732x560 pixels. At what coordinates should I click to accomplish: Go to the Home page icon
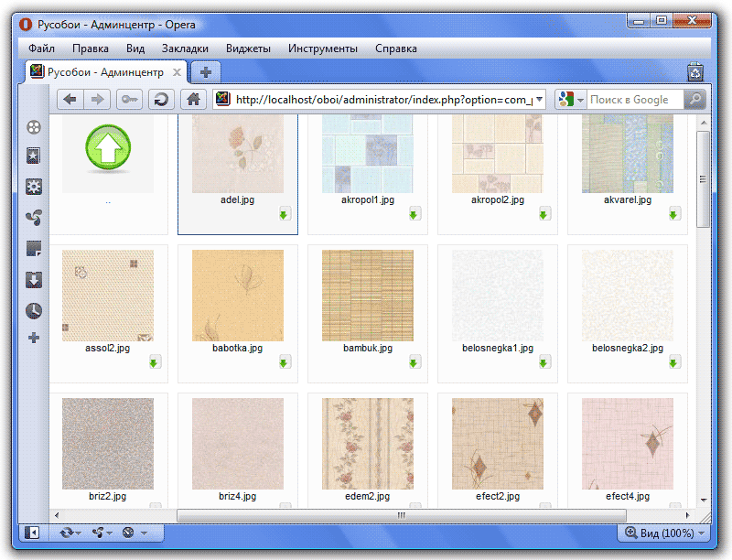(x=193, y=100)
